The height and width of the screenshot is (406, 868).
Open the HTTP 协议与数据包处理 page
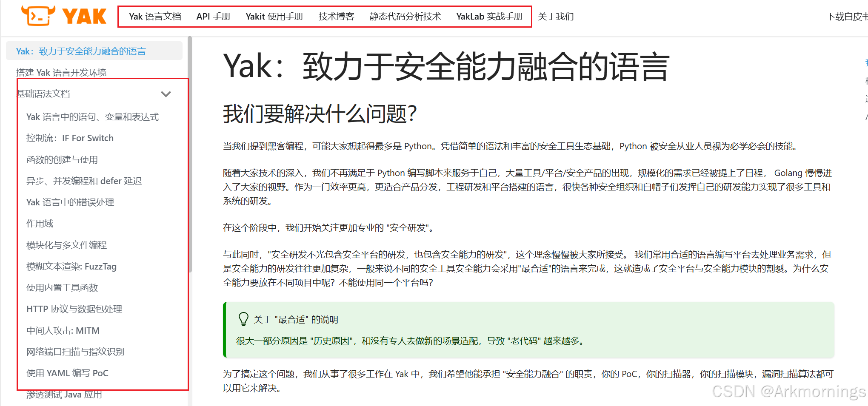pos(74,309)
